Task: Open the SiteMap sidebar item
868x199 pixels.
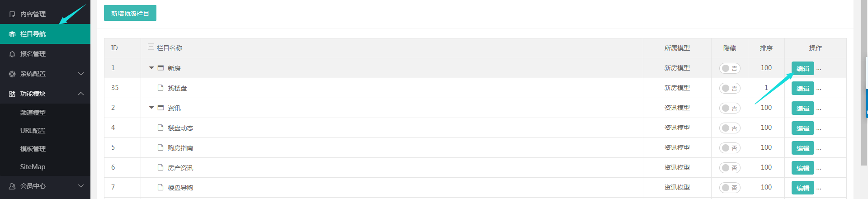Action: point(33,167)
